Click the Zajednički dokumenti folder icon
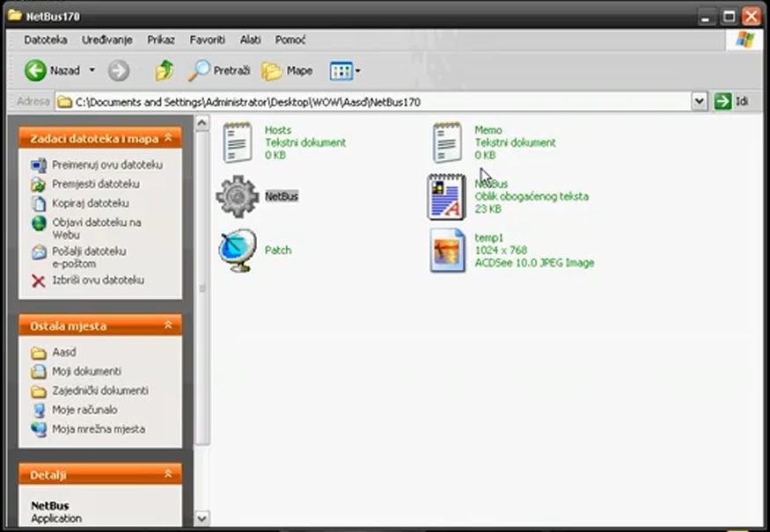Screen dimensions: 770x532 pos(39,391)
